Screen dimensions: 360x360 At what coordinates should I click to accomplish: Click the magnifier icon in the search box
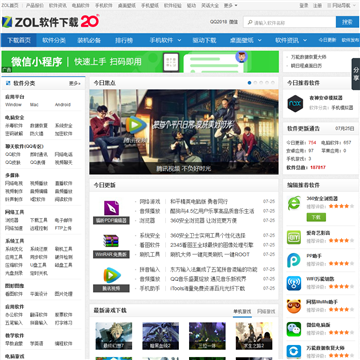point(249,23)
